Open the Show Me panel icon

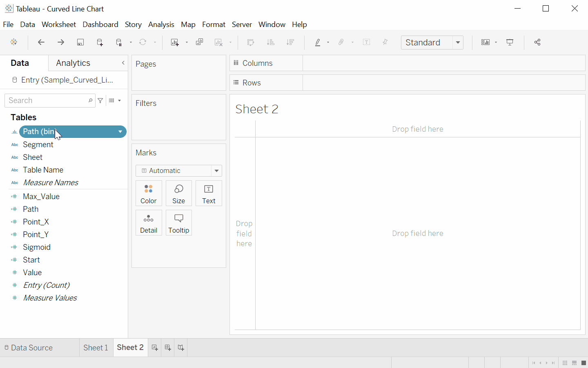pos(486,42)
